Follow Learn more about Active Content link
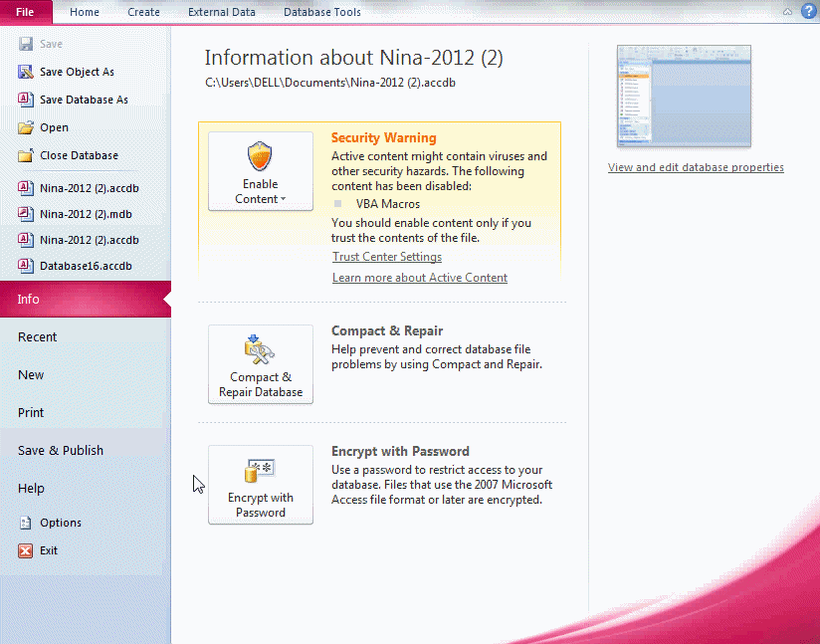This screenshot has width=820, height=644. [x=420, y=278]
